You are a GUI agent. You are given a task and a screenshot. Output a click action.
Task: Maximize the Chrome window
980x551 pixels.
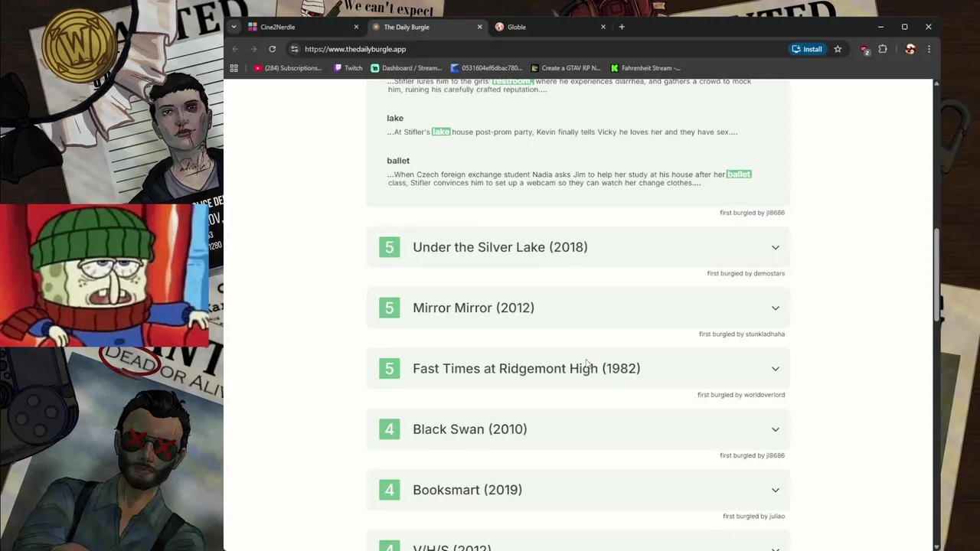(x=904, y=27)
